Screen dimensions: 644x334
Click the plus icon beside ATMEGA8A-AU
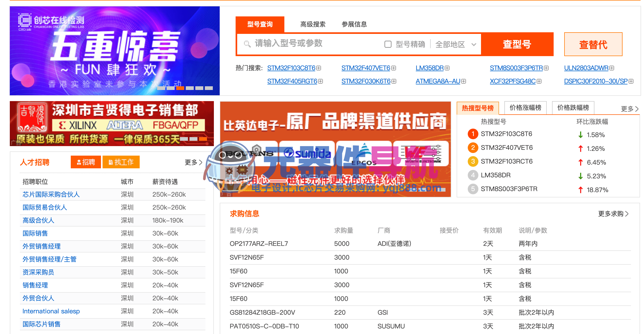pyautogui.click(x=464, y=81)
